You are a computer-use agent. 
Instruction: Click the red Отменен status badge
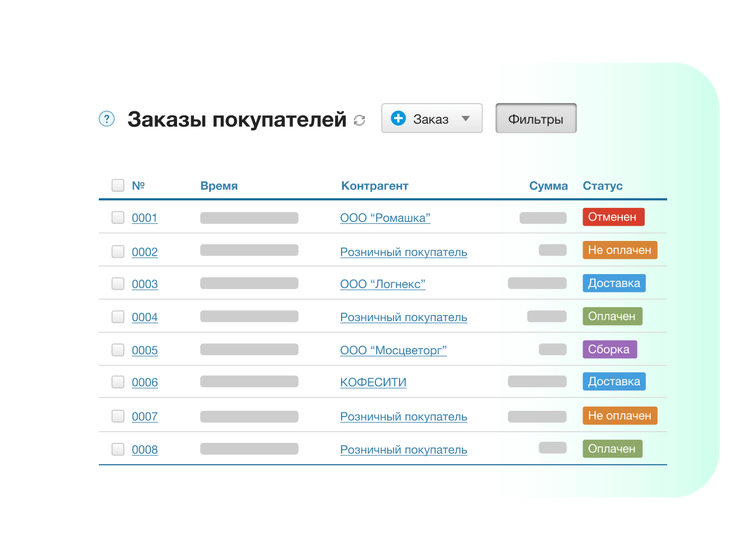(613, 217)
